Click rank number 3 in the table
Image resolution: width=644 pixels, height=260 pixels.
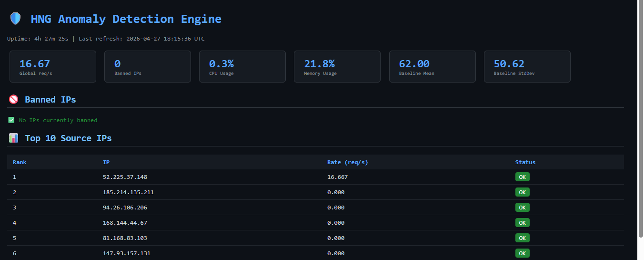click(x=14, y=208)
